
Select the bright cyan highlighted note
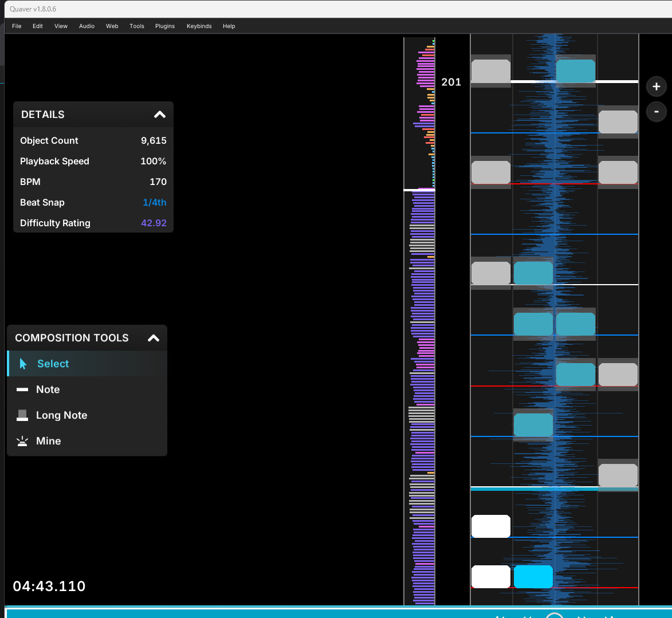[533, 576]
